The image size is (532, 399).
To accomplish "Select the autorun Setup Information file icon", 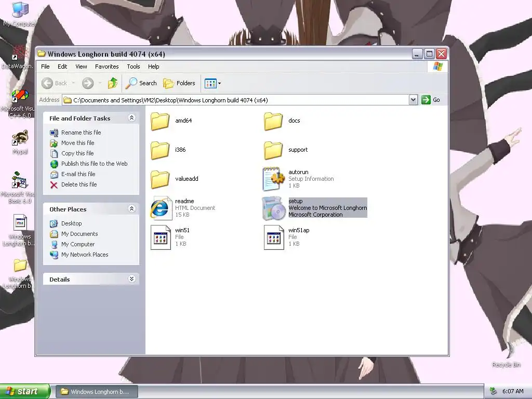I will [273, 179].
